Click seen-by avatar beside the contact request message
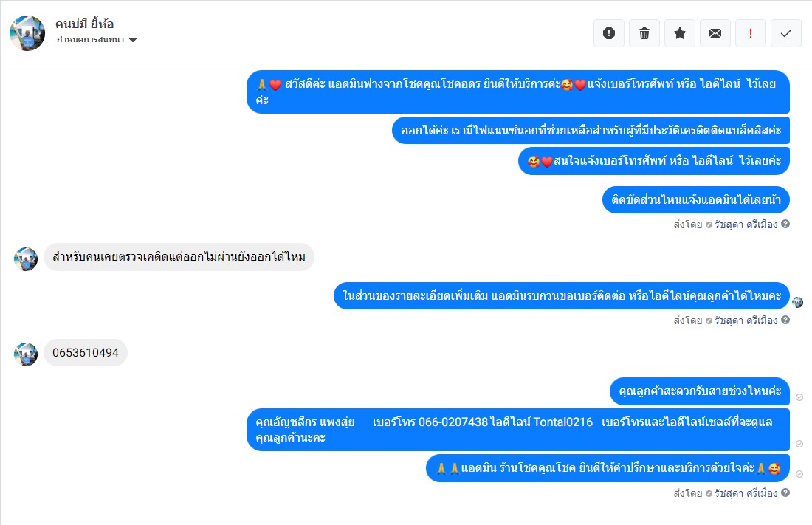 click(x=798, y=302)
